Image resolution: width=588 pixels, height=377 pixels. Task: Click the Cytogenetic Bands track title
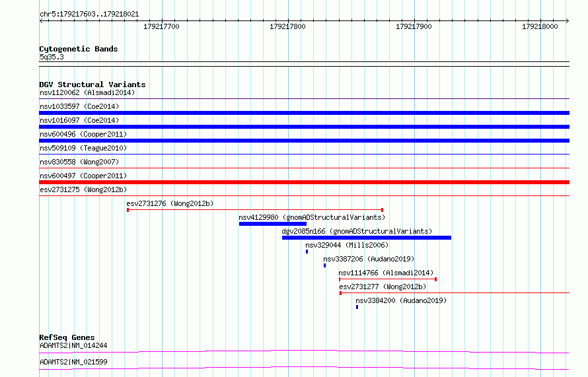point(79,49)
